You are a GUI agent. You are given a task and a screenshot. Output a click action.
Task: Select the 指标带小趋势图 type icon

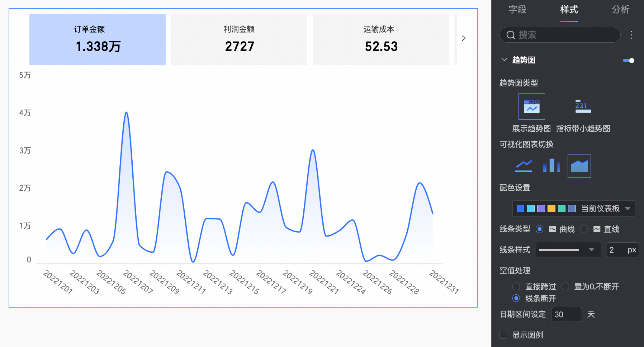click(x=583, y=106)
